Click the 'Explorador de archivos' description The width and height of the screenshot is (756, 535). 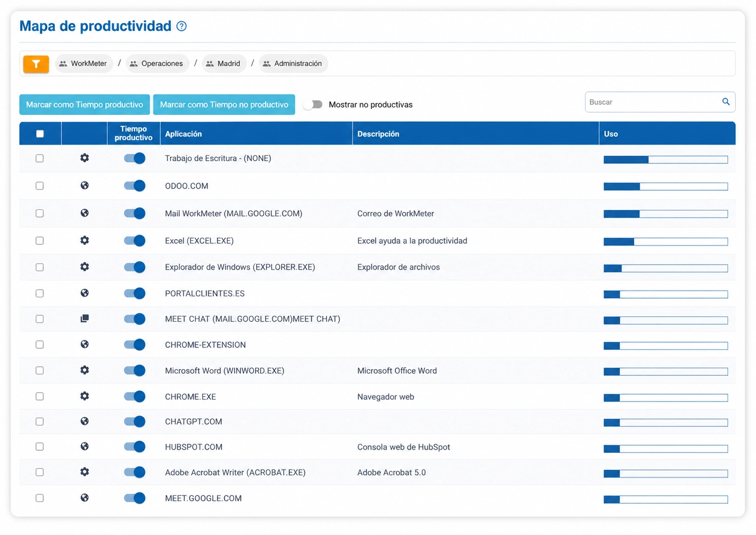point(399,267)
